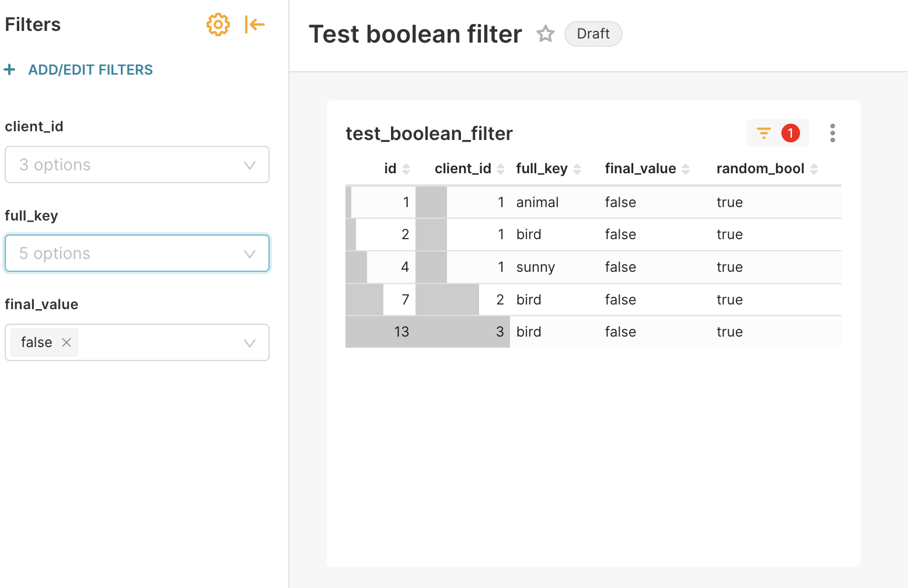Click the Draft status badge

coord(593,34)
